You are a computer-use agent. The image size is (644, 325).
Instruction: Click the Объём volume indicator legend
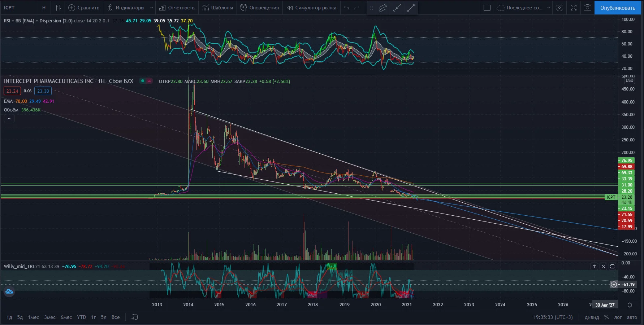click(11, 110)
